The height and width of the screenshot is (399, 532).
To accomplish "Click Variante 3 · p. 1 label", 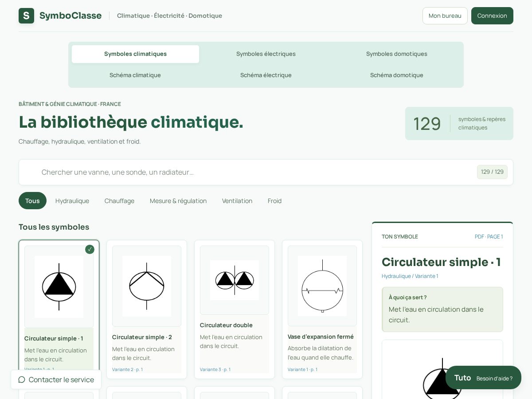I will (x=215, y=369).
